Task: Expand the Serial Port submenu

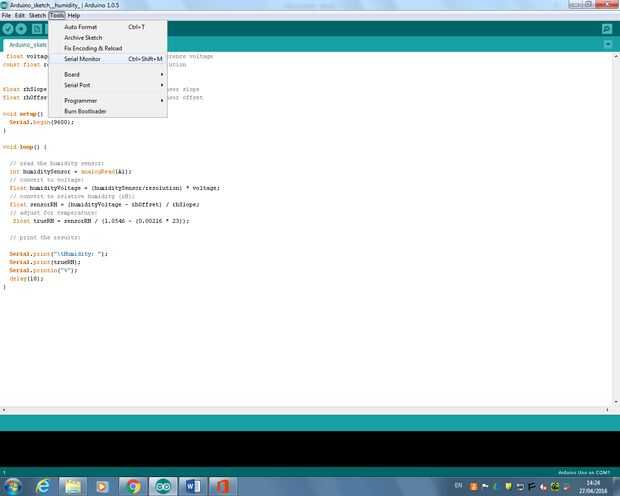Action: coord(108,85)
